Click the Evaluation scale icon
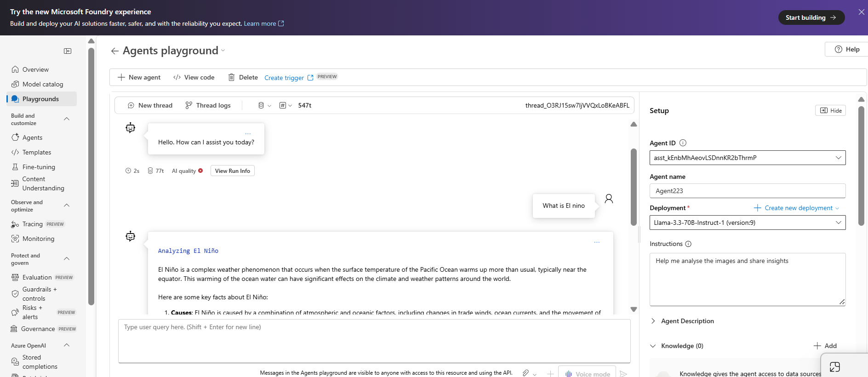This screenshot has width=868, height=377. 15,277
